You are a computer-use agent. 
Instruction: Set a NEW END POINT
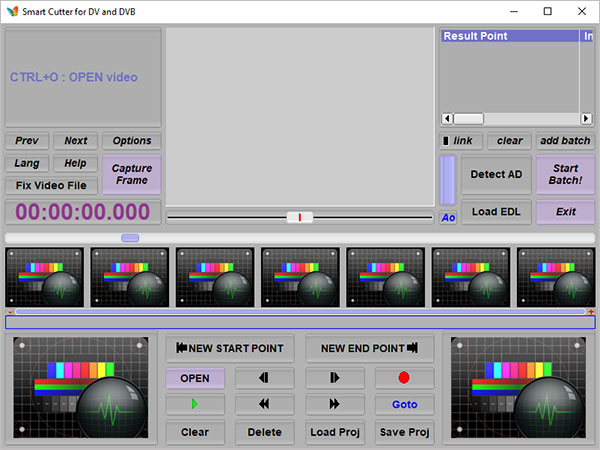click(x=369, y=348)
